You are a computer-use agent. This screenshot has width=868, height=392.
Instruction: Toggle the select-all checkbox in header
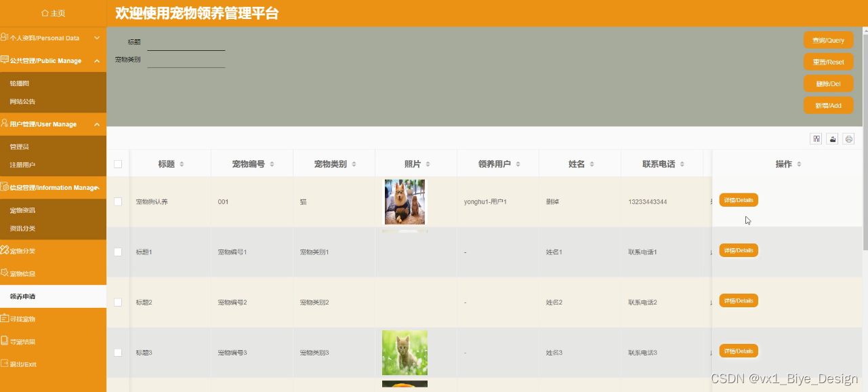pyautogui.click(x=118, y=164)
